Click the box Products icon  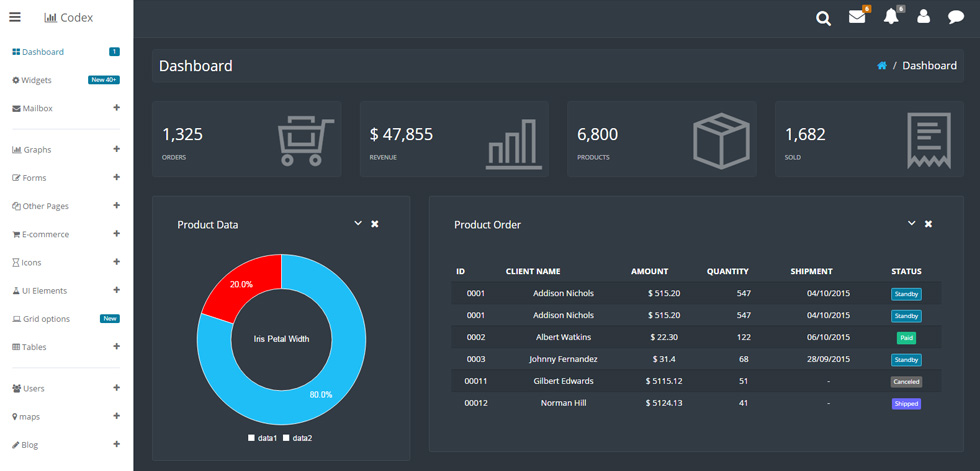click(721, 141)
